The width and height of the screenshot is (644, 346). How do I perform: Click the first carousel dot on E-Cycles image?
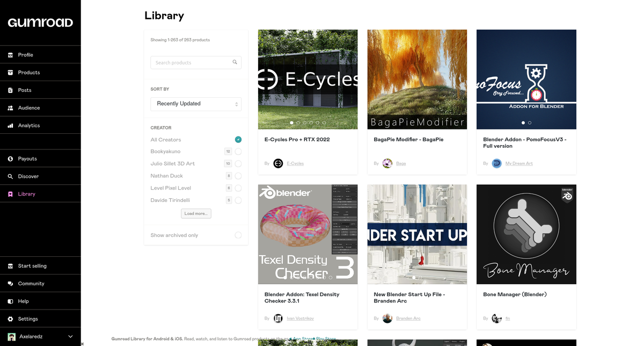[x=292, y=122]
